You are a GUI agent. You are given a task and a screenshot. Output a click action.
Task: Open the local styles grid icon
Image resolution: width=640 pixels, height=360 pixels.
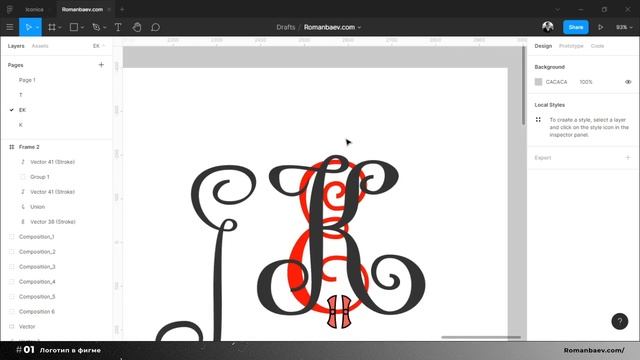pyautogui.click(x=538, y=120)
